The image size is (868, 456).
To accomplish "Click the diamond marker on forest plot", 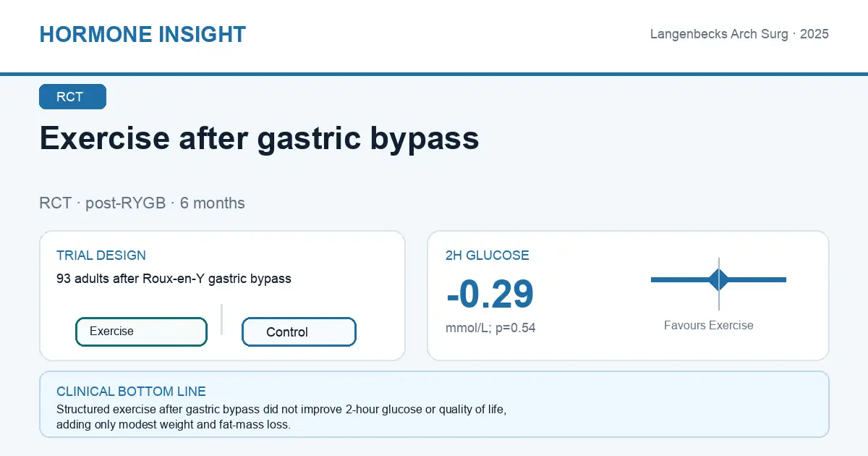I will click(x=719, y=279).
